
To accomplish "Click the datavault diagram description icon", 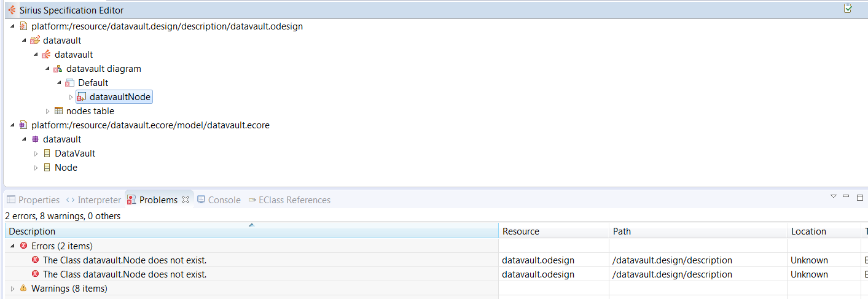I will pyautogui.click(x=58, y=69).
